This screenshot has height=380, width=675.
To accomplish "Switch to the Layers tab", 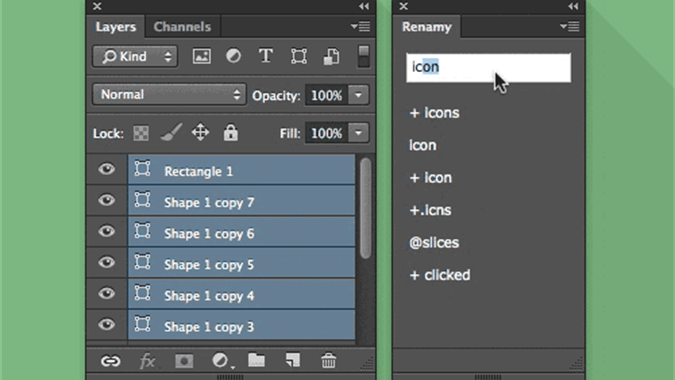I will pos(116,27).
